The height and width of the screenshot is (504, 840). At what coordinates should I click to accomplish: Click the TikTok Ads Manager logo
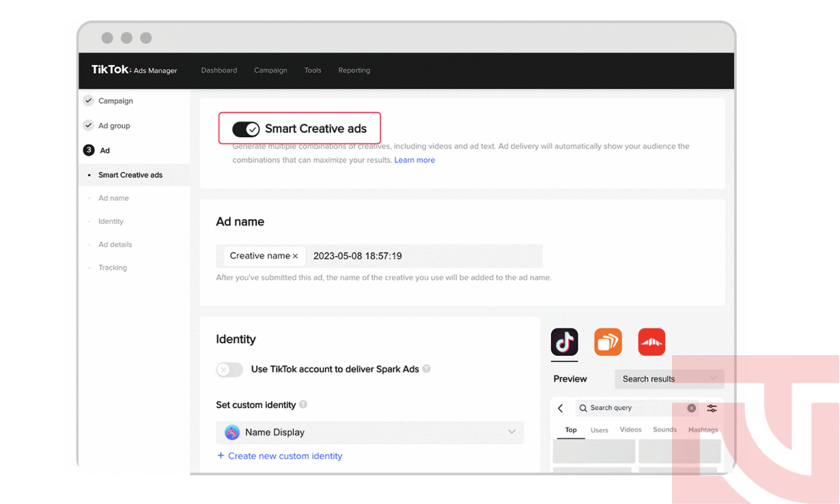(x=135, y=70)
